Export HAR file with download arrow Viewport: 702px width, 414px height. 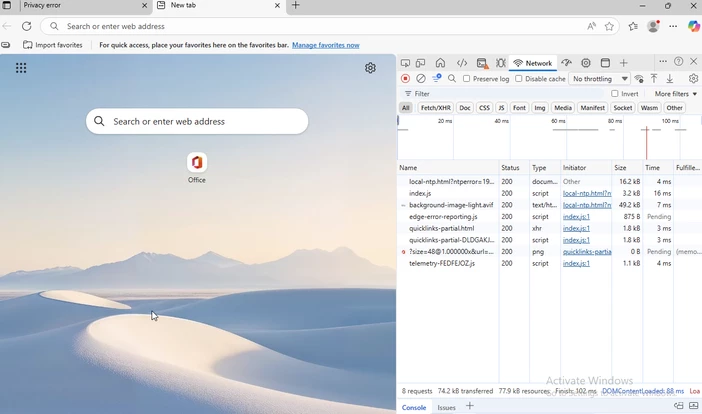670,79
